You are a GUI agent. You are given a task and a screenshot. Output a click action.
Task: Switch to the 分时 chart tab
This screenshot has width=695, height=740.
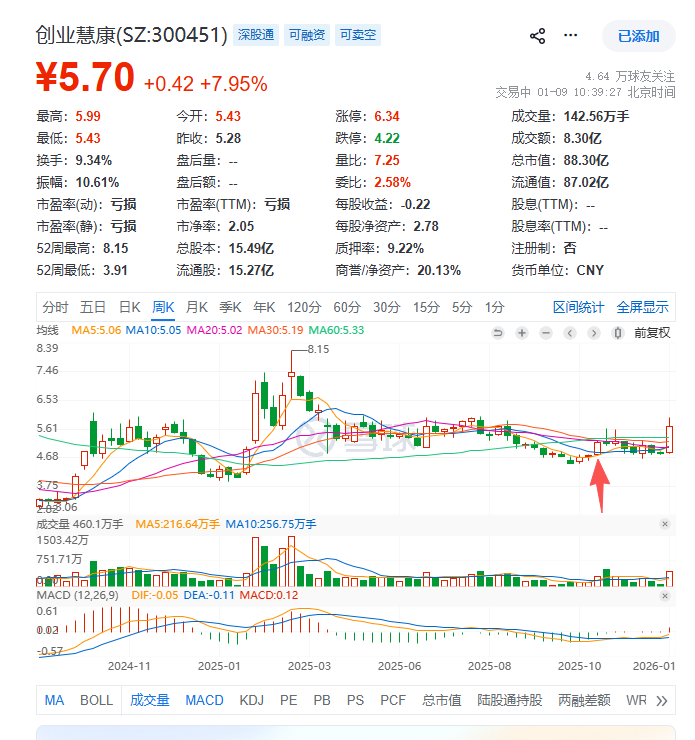pyautogui.click(x=55, y=307)
